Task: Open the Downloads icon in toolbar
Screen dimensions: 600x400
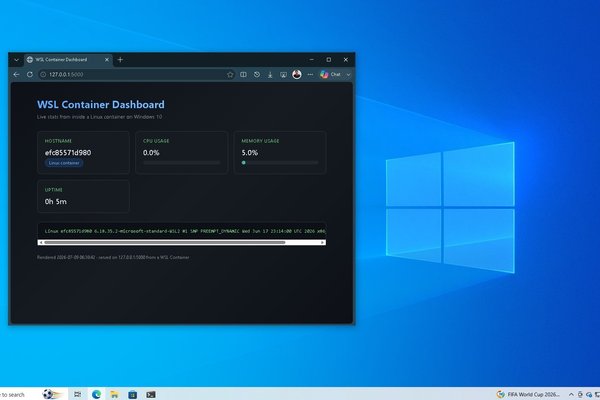Action: click(270, 75)
